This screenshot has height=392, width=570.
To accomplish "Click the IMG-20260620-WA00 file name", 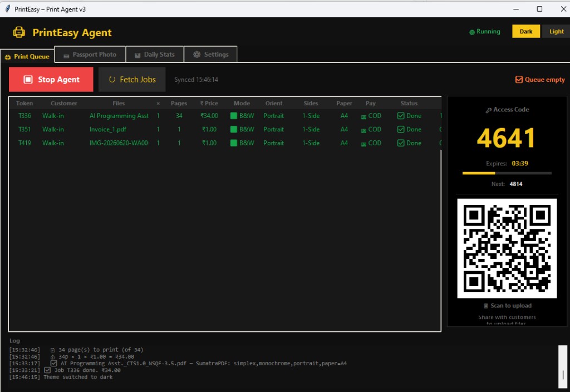I will (119, 143).
